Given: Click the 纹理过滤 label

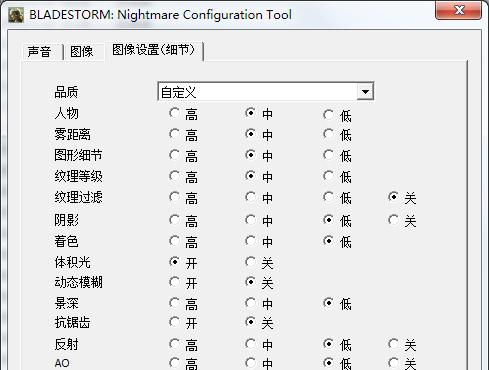Looking at the screenshot, I should click(78, 197).
